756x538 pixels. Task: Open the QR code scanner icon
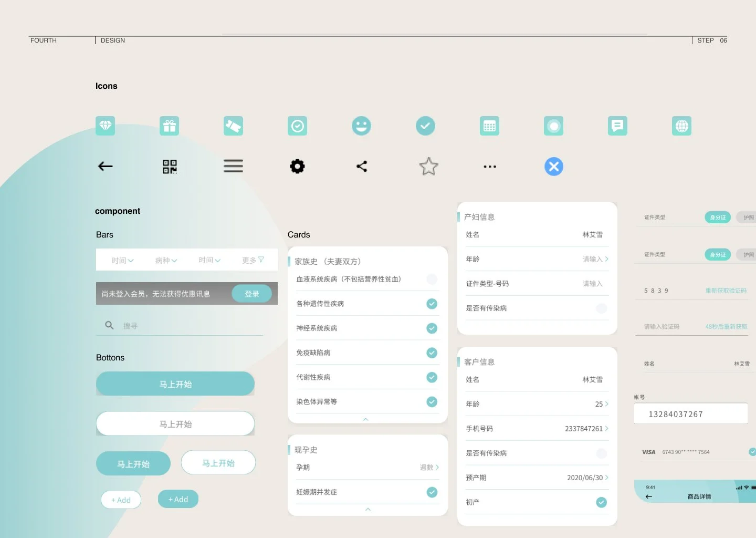pos(169,166)
